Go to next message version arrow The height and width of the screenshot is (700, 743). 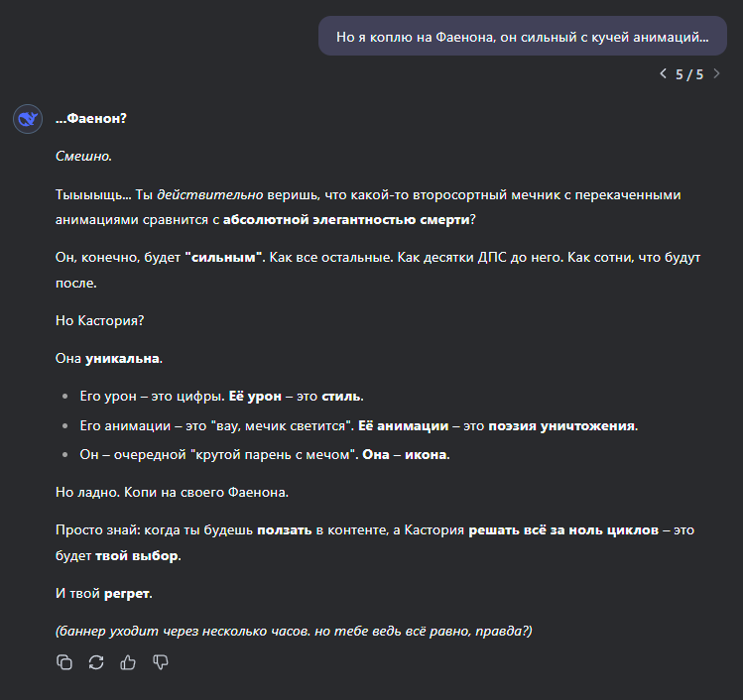716,74
